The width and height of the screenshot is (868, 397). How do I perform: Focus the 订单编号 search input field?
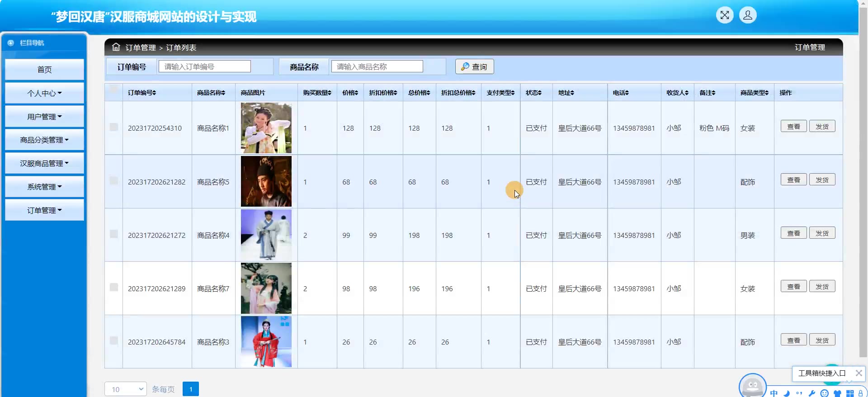pyautogui.click(x=204, y=66)
